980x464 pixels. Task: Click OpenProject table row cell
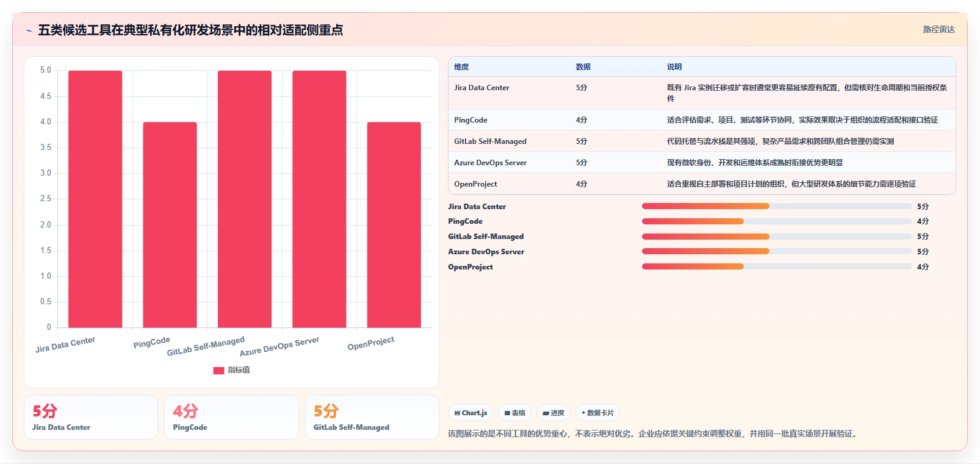coord(475,184)
